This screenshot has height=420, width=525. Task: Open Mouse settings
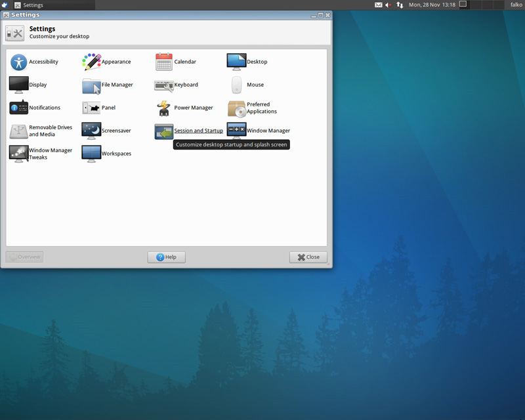236,85
